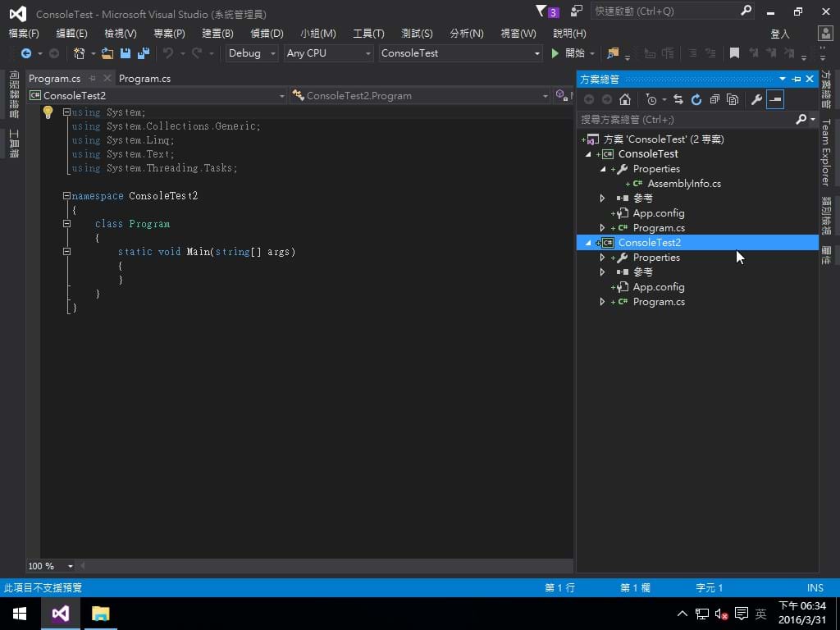This screenshot has height=630, width=840.
Task: Click the show all files icon
Action: click(733, 99)
